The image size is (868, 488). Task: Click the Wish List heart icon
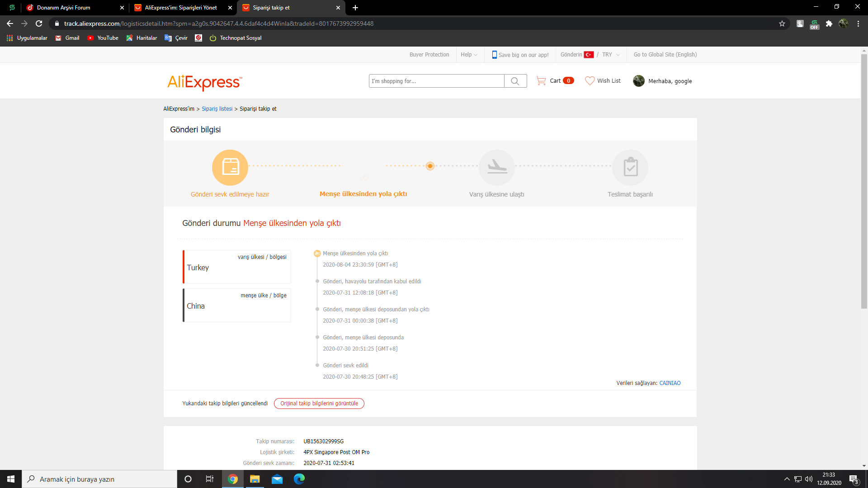click(590, 81)
